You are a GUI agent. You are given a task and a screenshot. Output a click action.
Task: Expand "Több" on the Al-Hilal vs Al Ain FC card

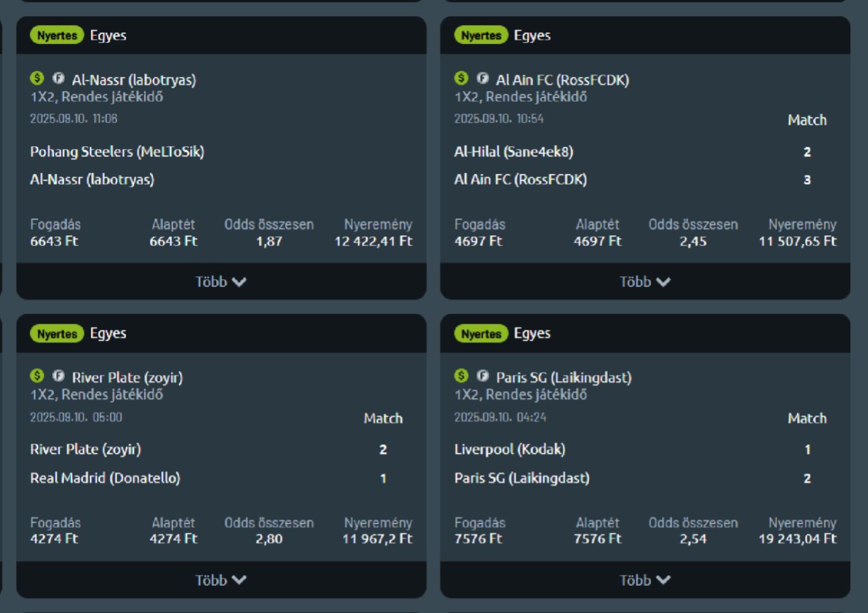click(645, 282)
